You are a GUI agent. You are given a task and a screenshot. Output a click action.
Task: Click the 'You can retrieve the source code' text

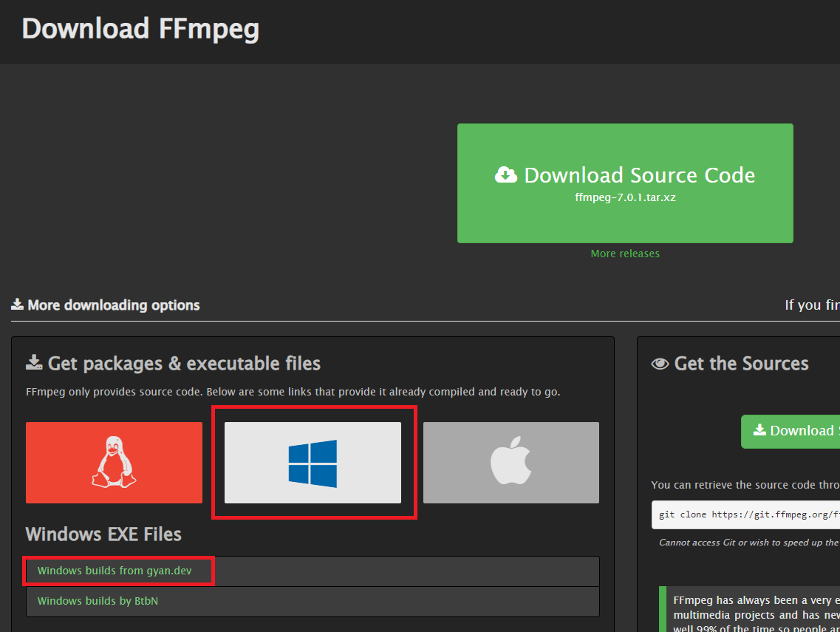(745, 485)
